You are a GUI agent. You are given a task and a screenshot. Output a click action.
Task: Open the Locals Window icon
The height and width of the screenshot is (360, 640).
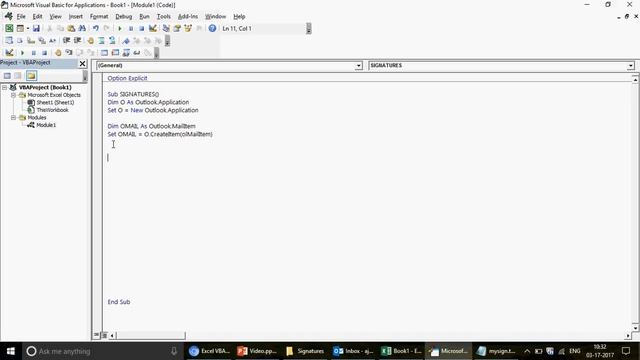click(104, 53)
